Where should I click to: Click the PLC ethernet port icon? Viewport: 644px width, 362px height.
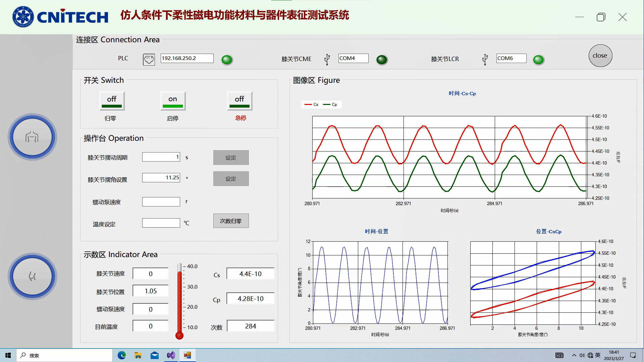[149, 59]
